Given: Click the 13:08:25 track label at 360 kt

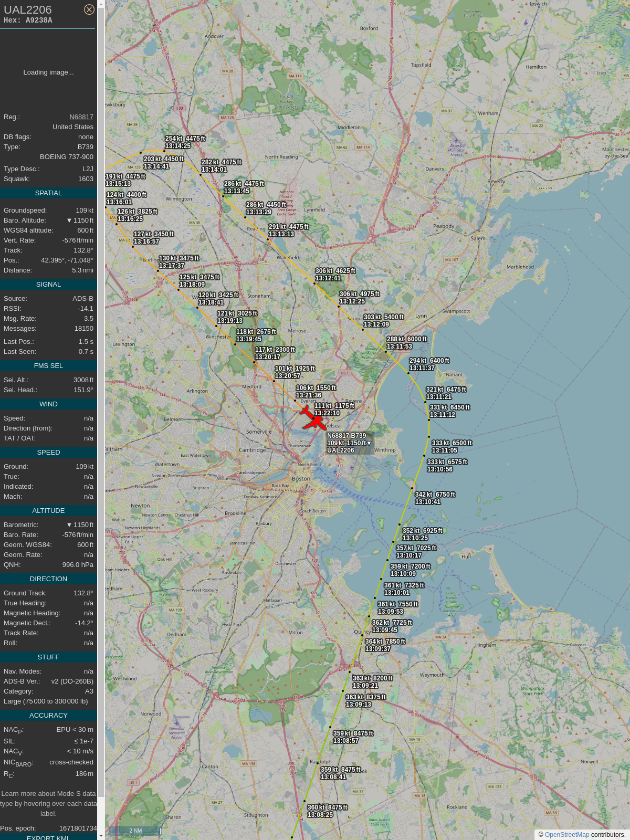Looking at the screenshot, I should pos(327,811).
